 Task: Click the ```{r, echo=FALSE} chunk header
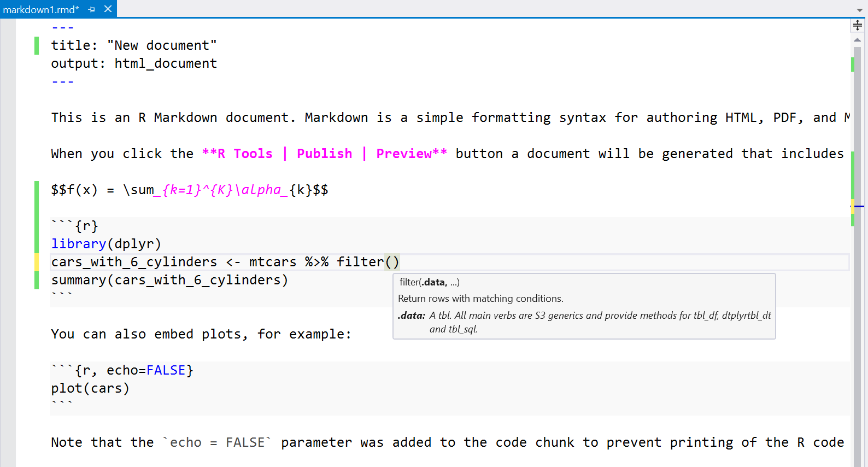tap(122, 370)
